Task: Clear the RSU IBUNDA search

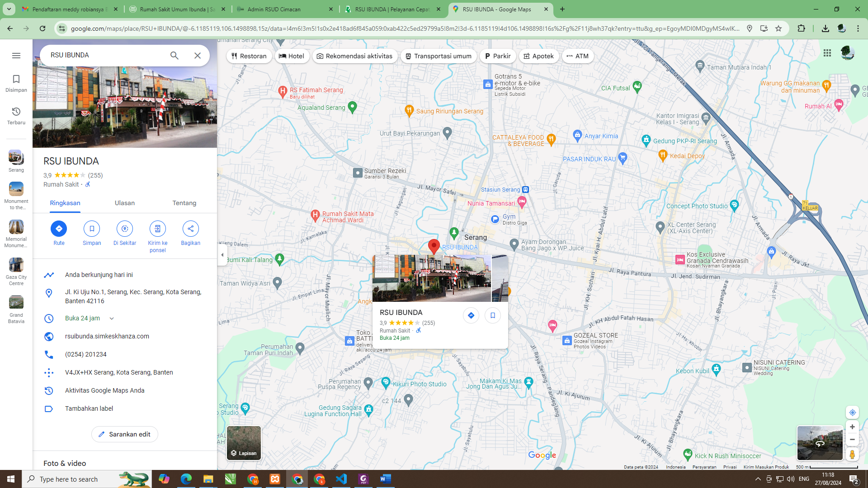Action: tap(198, 55)
